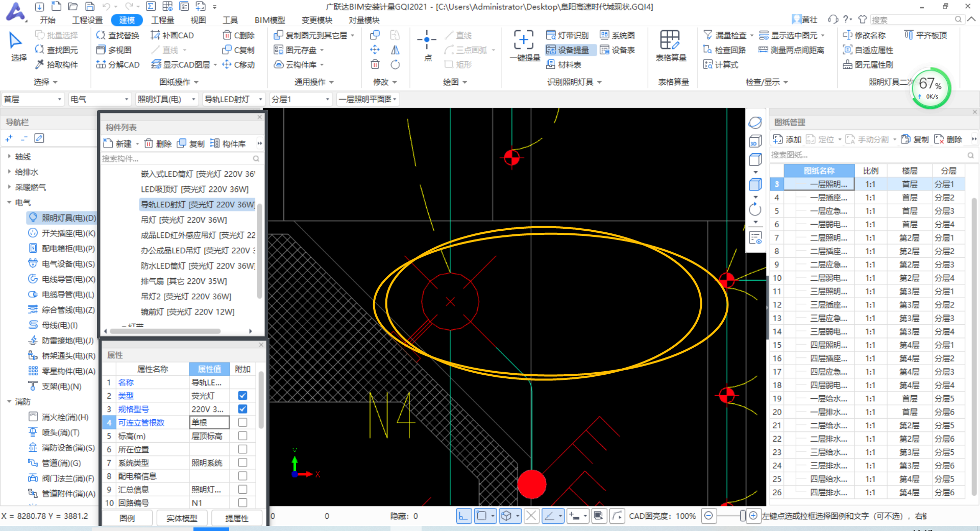Switch to the 工程量 ribbon tab
The width and height of the screenshot is (980, 531).
(163, 20)
